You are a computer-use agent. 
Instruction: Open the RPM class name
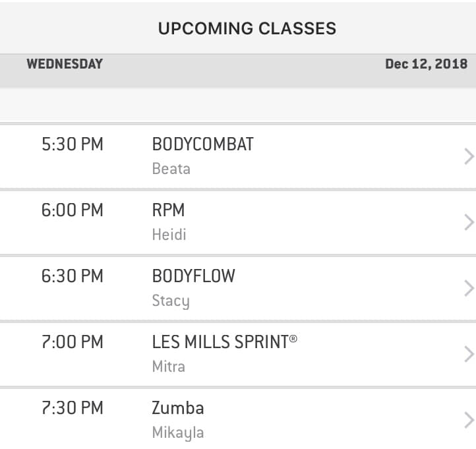168,210
